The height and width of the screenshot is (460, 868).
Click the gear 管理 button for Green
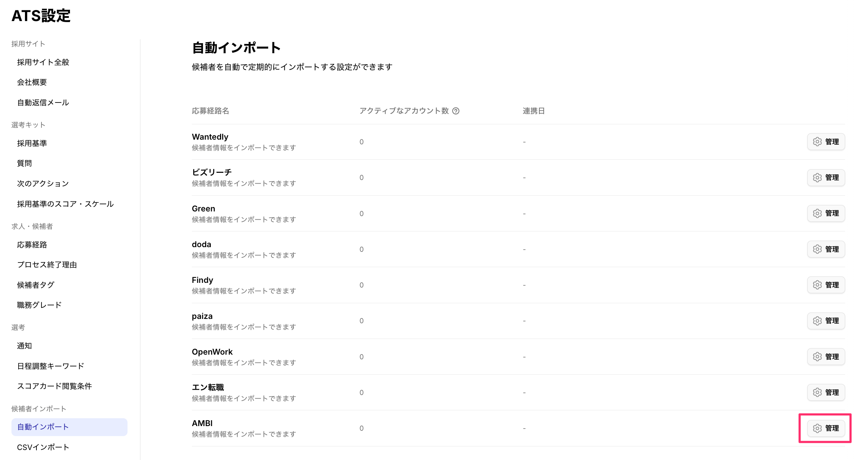coord(826,213)
